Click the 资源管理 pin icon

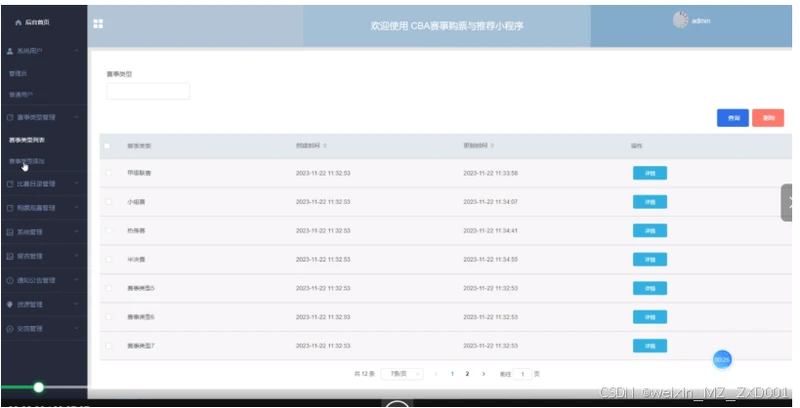pyautogui.click(x=10, y=304)
